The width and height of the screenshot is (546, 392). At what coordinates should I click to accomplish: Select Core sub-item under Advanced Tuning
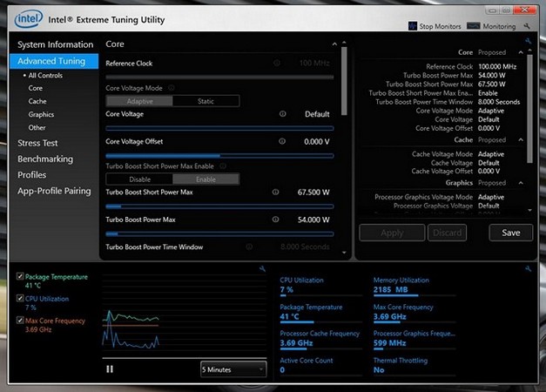pos(36,88)
